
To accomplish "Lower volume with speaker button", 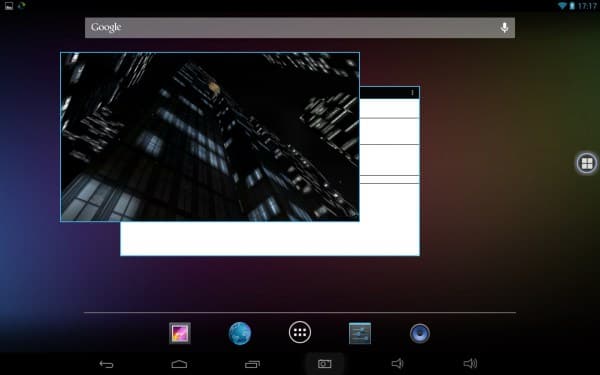I will (398, 364).
